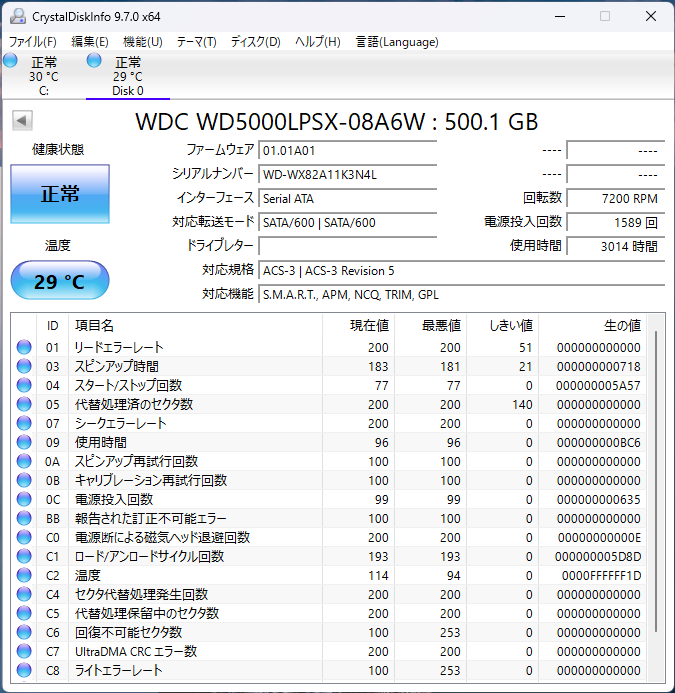Click the 対応規格 field ACS-3 Revision 5
This screenshot has height=693, width=675.
[x=461, y=270]
